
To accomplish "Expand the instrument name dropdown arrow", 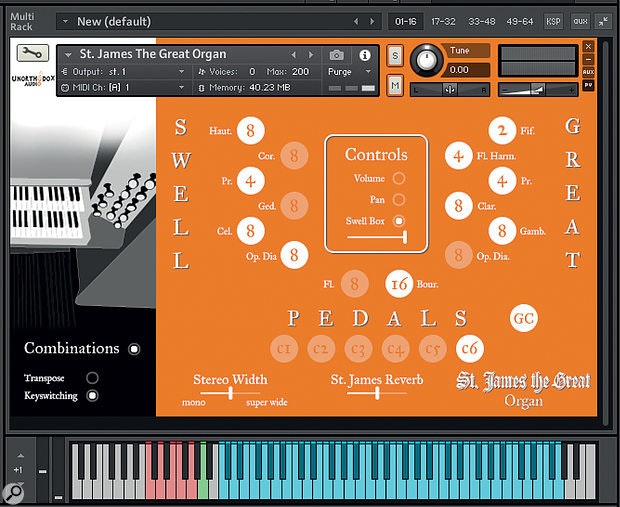I will point(68,55).
